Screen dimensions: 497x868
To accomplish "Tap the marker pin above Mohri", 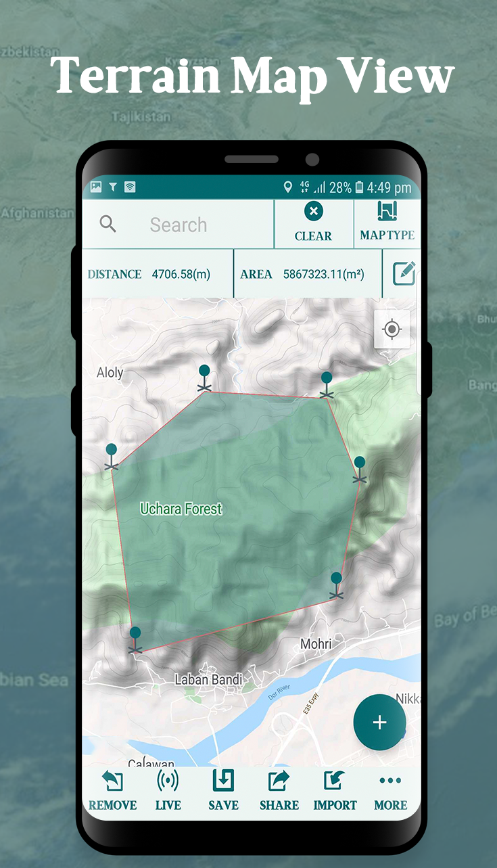I will coord(336,585).
